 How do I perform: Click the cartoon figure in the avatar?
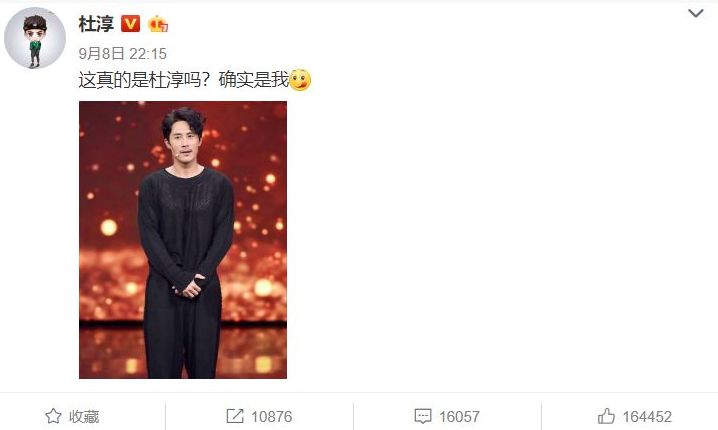coord(35,41)
